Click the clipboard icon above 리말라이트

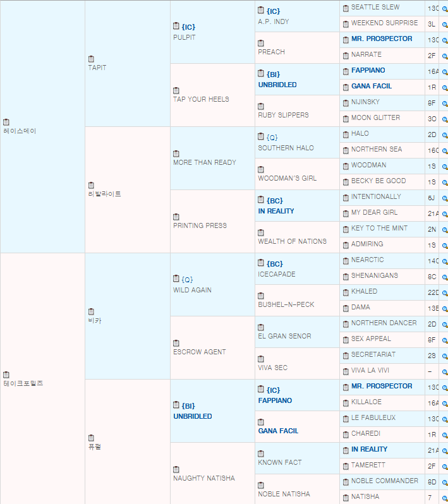91,185
